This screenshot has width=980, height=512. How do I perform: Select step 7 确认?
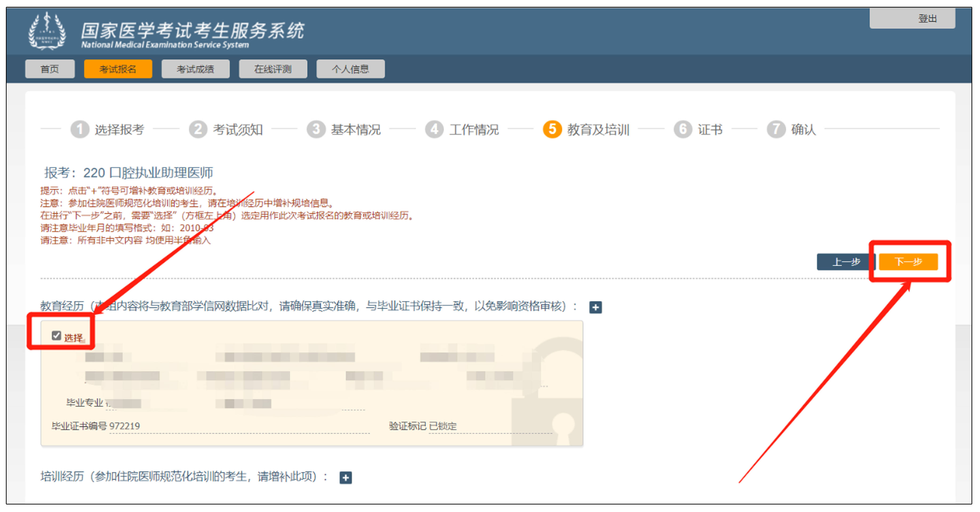click(791, 130)
